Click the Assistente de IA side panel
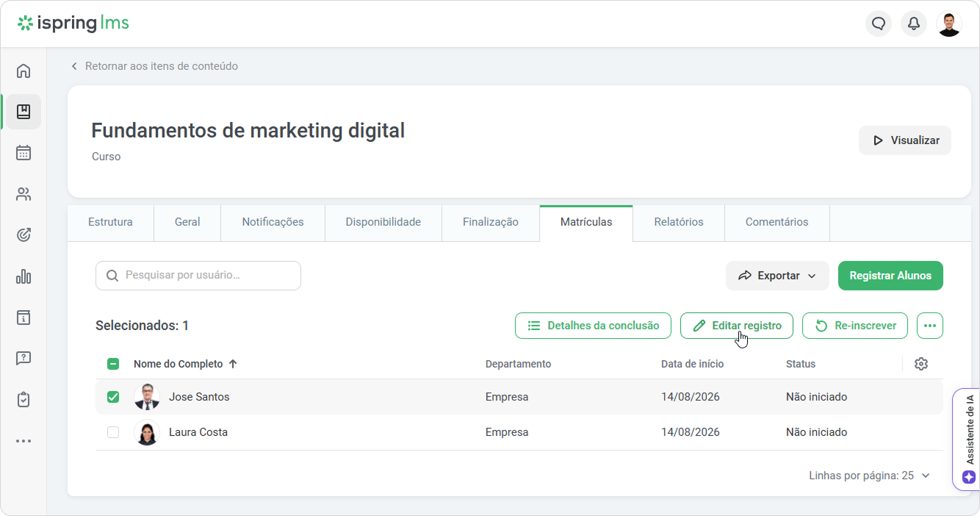Image resolution: width=980 pixels, height=516 pixels. (967, 439)
